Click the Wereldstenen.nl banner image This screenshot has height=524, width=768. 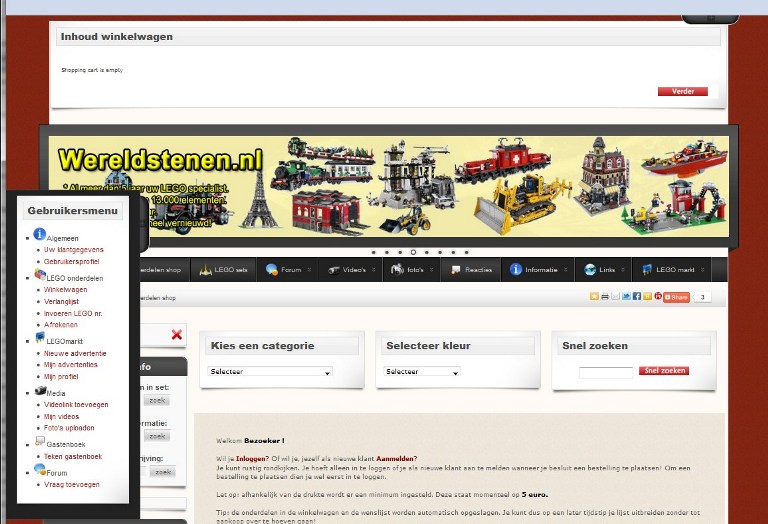click(389, 187)
